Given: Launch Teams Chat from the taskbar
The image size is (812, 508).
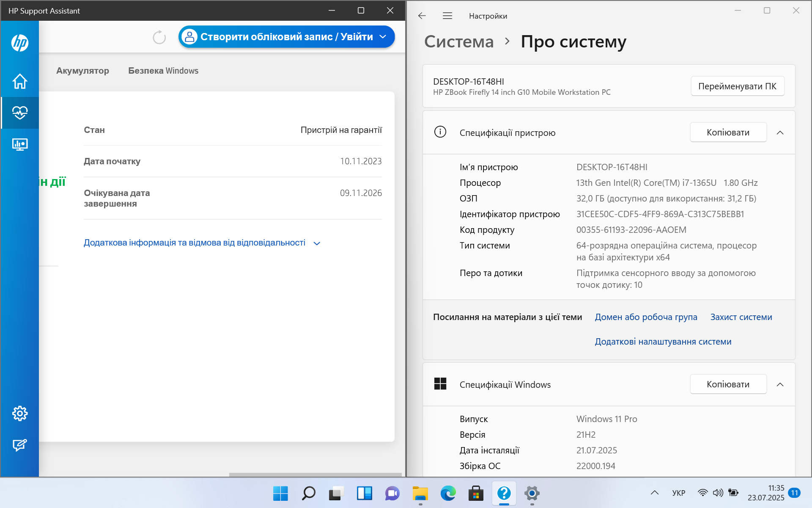Looking at the screenshot, I should 392,493.
